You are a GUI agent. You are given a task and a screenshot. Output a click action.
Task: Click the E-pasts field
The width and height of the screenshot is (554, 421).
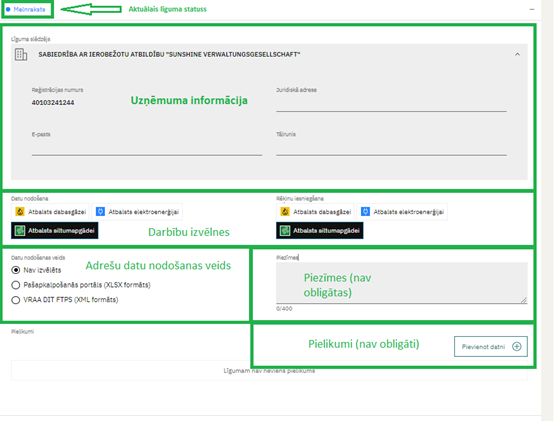coord(147,148)
